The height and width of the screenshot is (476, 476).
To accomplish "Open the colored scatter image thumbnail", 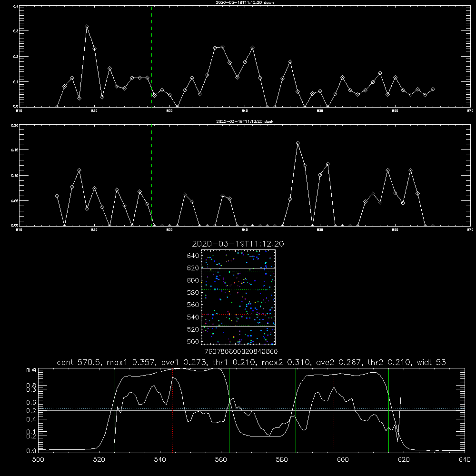I will point(238,297).
